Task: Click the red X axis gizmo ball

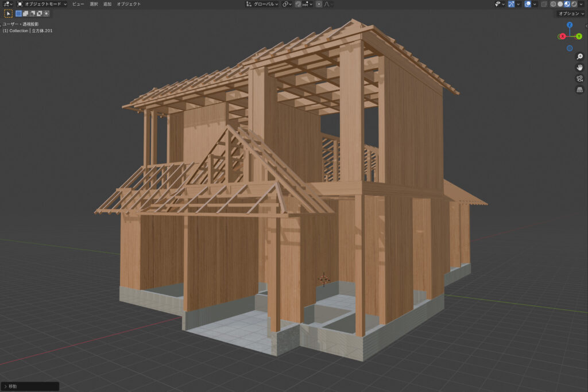Action: coord(562,36)
